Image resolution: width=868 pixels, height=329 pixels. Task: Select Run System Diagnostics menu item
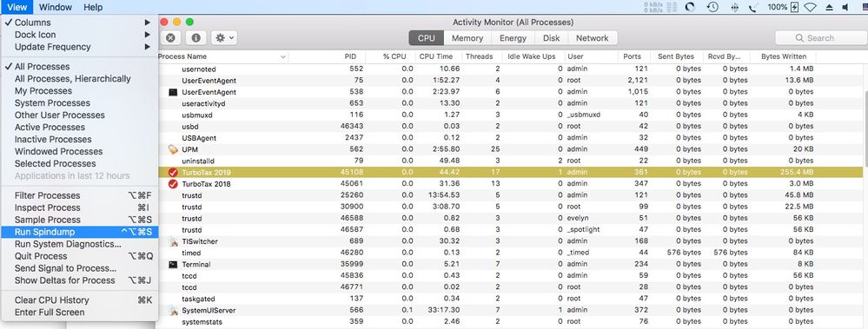pyautogui.click(x=79, y=245)
